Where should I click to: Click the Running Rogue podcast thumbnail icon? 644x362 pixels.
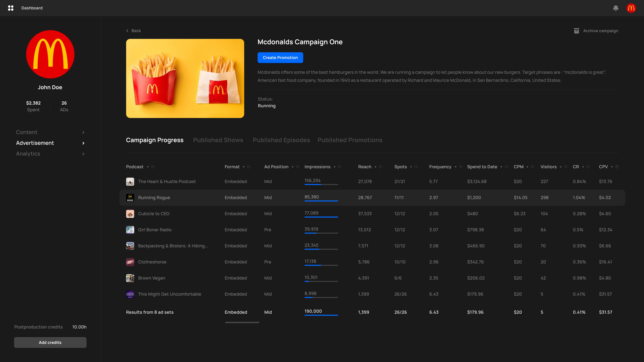[x=130, y=198]
